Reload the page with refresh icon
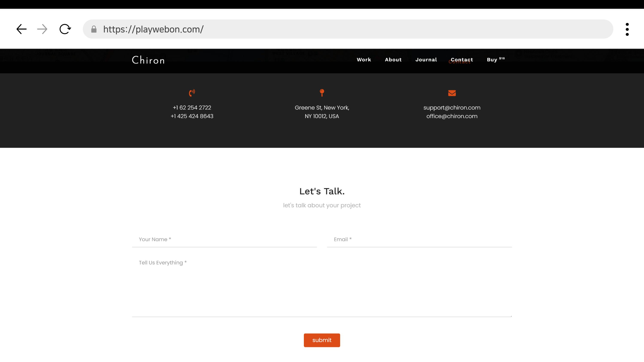The width and height of the screenshot is (644, 362). click(x=65, y=29)
